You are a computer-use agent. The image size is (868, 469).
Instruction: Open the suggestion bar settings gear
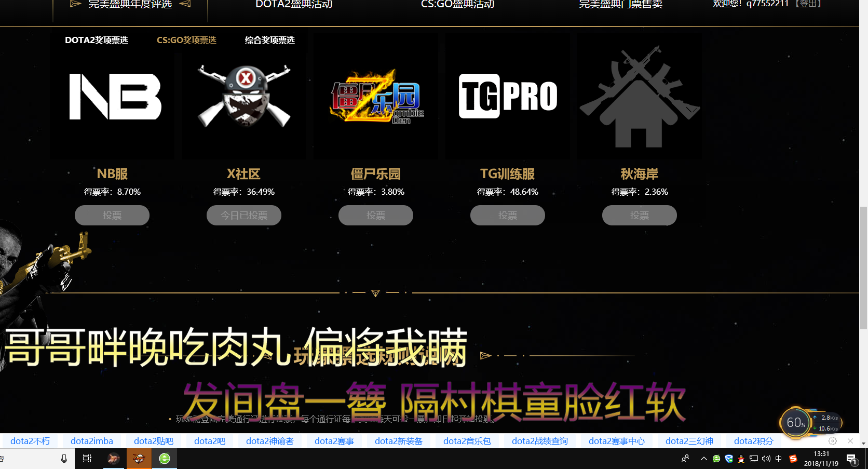tap(833, 441)
